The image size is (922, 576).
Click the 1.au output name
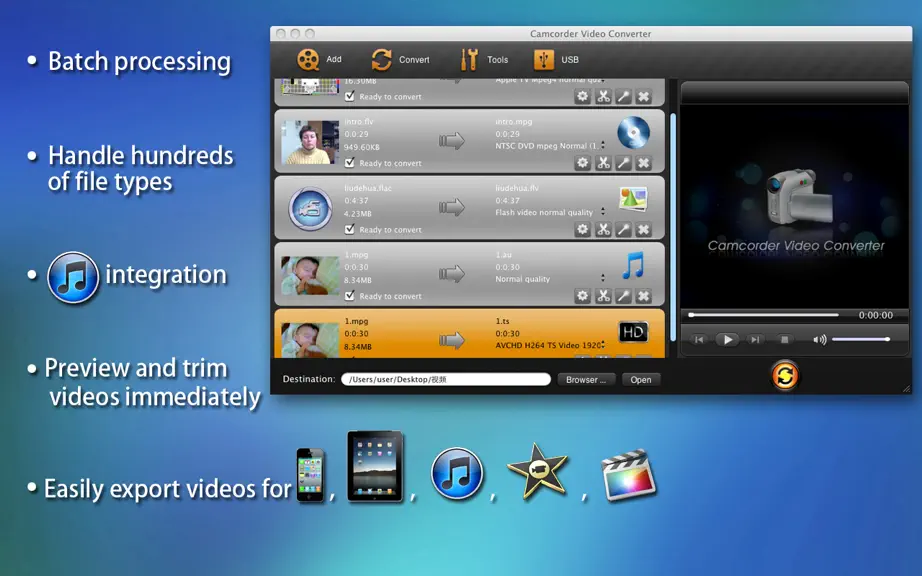[x=503, y=254]
